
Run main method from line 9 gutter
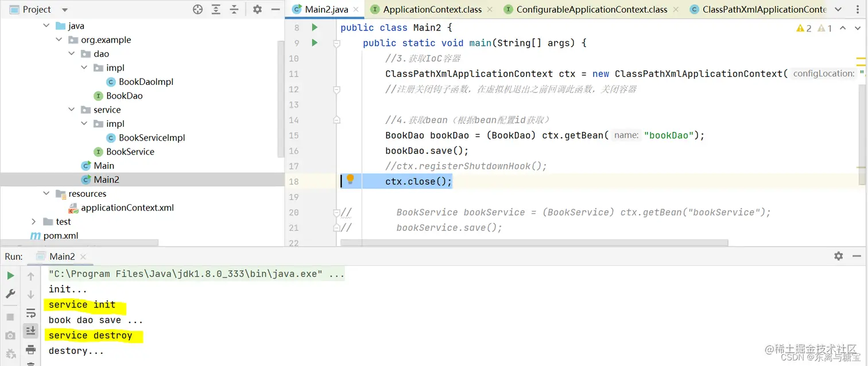314,42
